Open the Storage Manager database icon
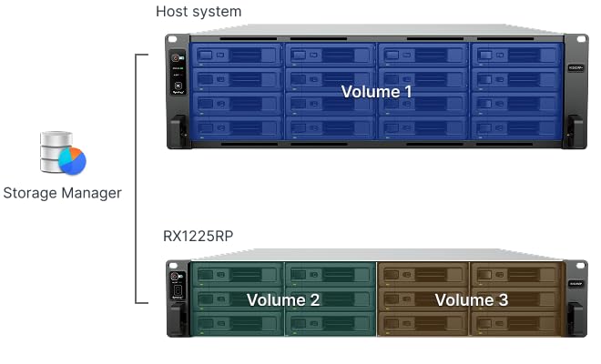This screenshot has height=364, width=601. [x=62, y=153]
